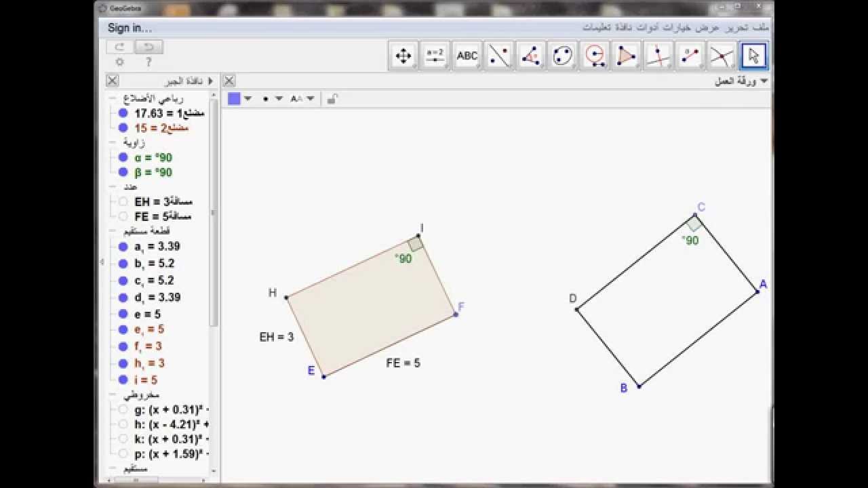
Task: Show the hidden FE = 5 distance object
Action: coord(123,216)
